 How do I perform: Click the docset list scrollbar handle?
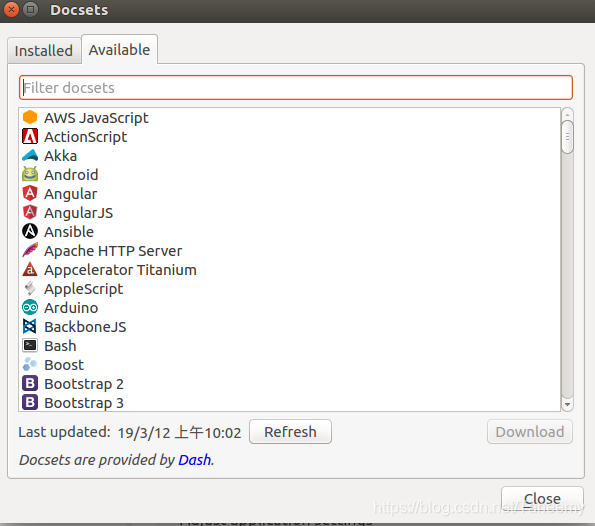tap(567, 137)
